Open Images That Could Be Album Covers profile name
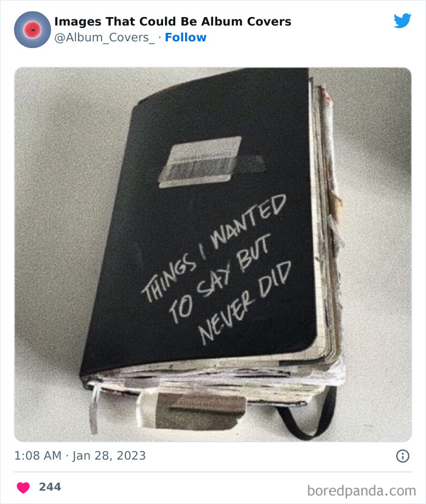Image resolution: width=426 pixels, height=504 pixels. (x=173, y=21)
